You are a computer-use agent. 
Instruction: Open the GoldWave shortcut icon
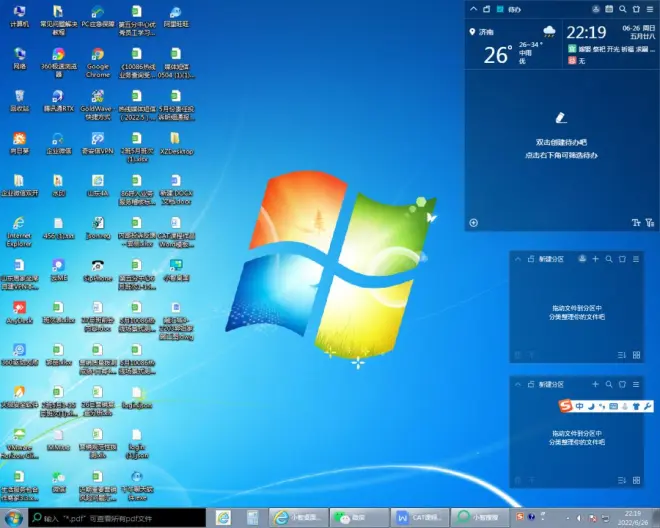(98, 97)
